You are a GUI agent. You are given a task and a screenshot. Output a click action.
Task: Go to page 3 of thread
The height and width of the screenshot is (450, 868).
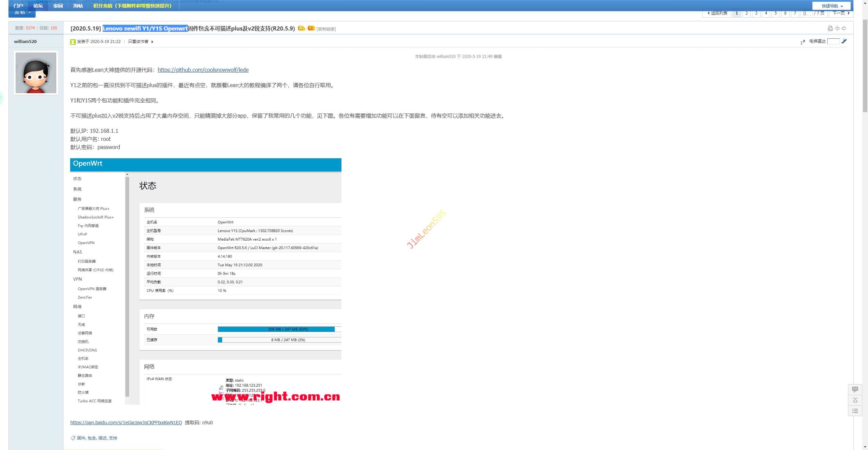(x=756, y=13)
